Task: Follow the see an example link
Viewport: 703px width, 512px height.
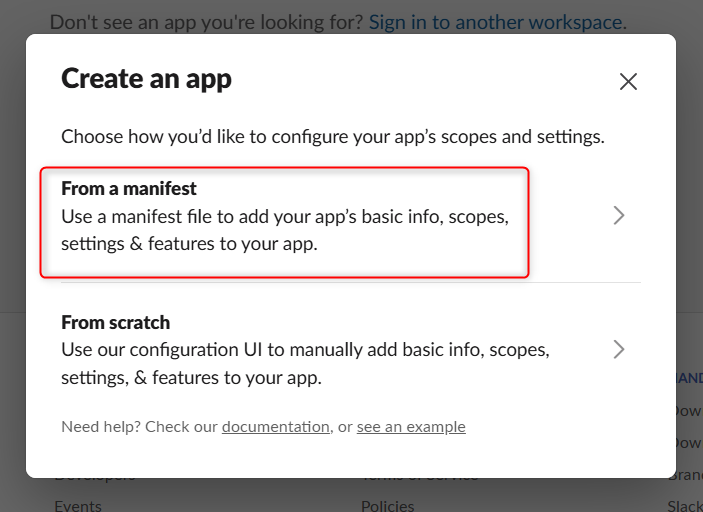Action: (x=411, y=427)
